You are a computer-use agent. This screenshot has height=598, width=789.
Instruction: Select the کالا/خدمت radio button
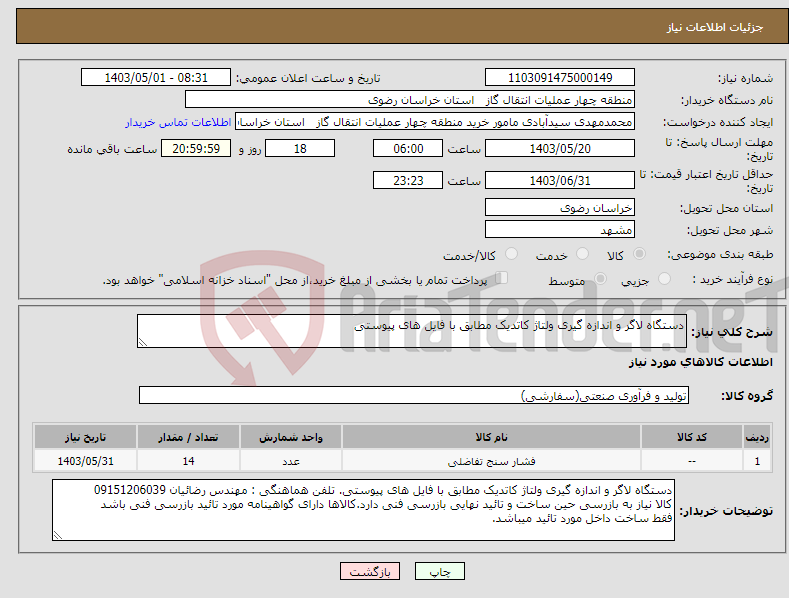[511, 254]
